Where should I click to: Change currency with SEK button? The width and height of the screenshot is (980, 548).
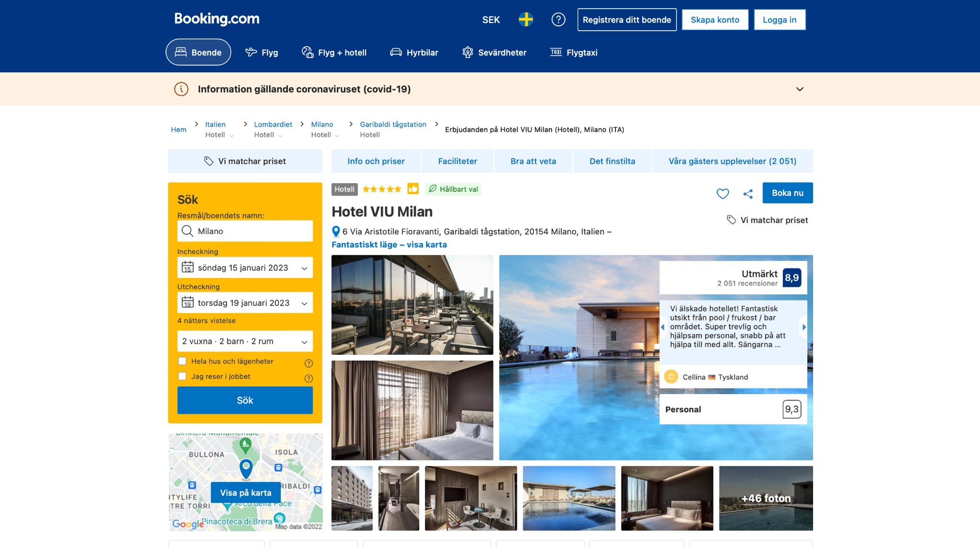(x=491, y=20)
